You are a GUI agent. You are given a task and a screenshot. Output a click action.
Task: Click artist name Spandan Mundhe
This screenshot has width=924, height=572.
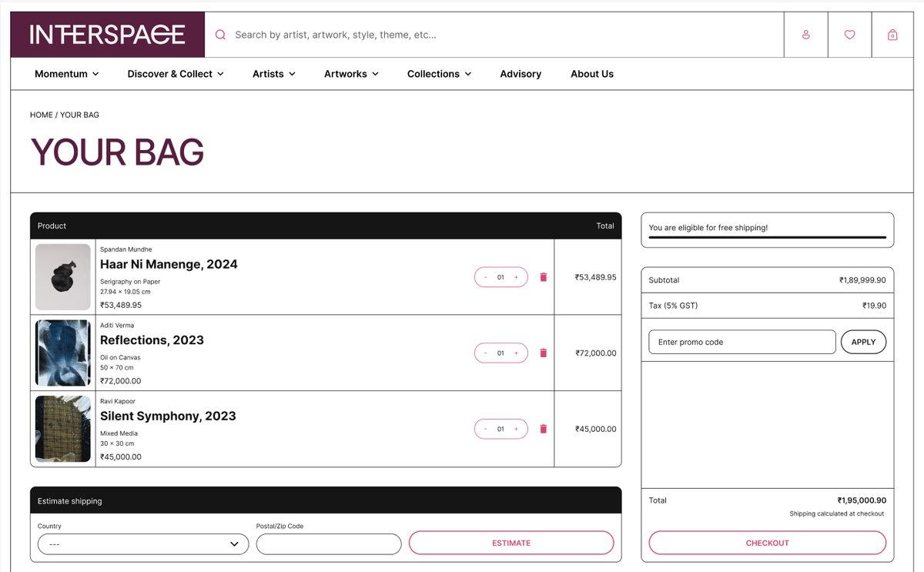coord(126,249)
